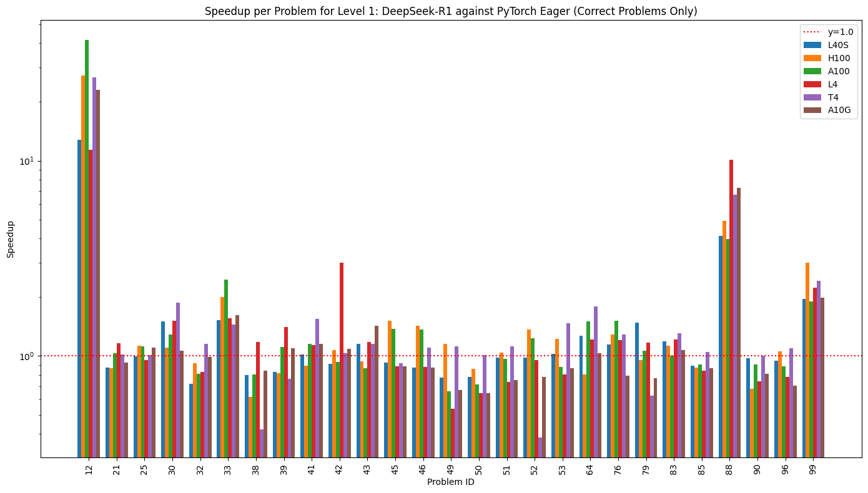This screenshot has width=868, height=493.
Task: Click the green A100 bar for problem 33
Action: [x=226, y=368]
